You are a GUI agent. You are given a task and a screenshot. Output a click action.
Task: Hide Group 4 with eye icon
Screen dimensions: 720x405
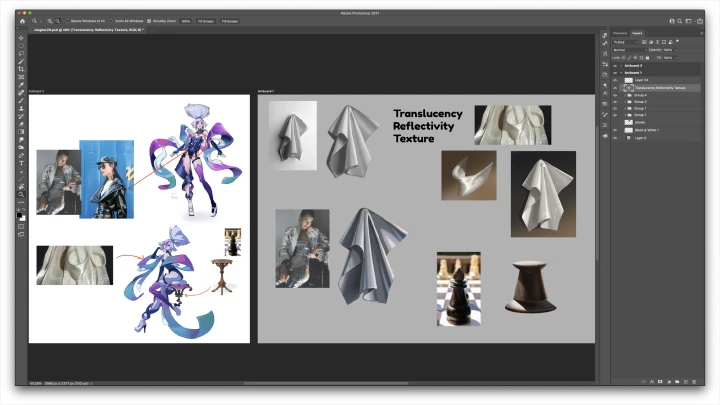tap(615, 95)
